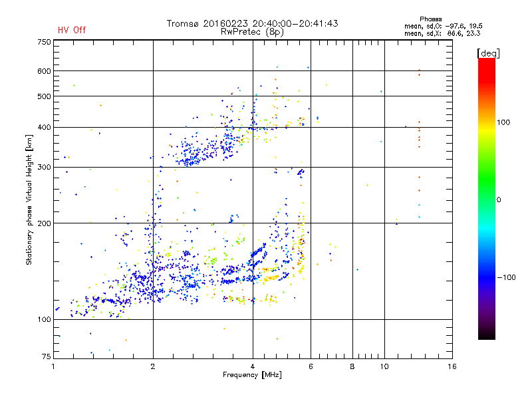Click the y-axis '200' tick label
The height and width of the screenshot is (399, 532).
pyautogui.click(x=44, y=223)
